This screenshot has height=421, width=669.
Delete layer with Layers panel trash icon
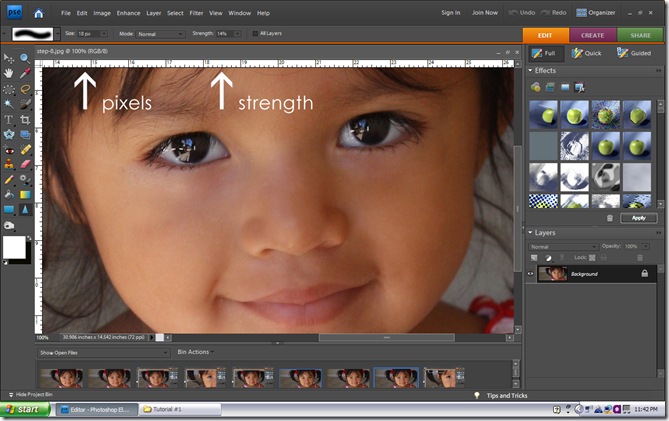[x=640, y=257]
